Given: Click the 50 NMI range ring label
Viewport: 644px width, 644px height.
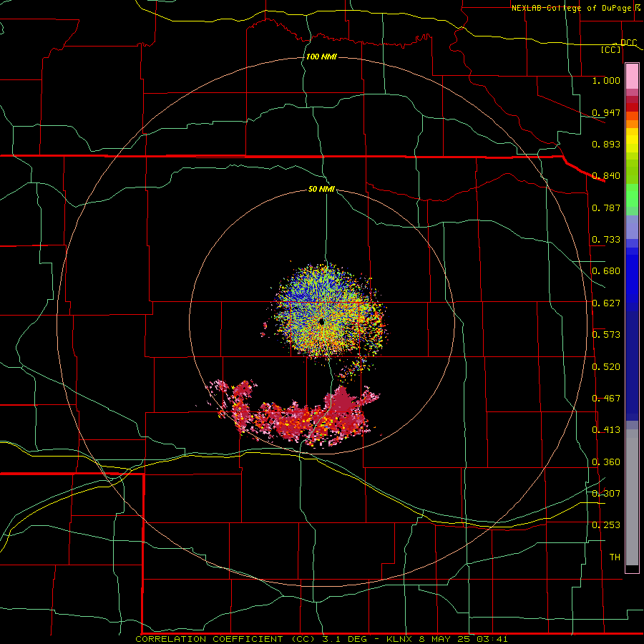Looking at the screenshot, I should coord(321,189).
